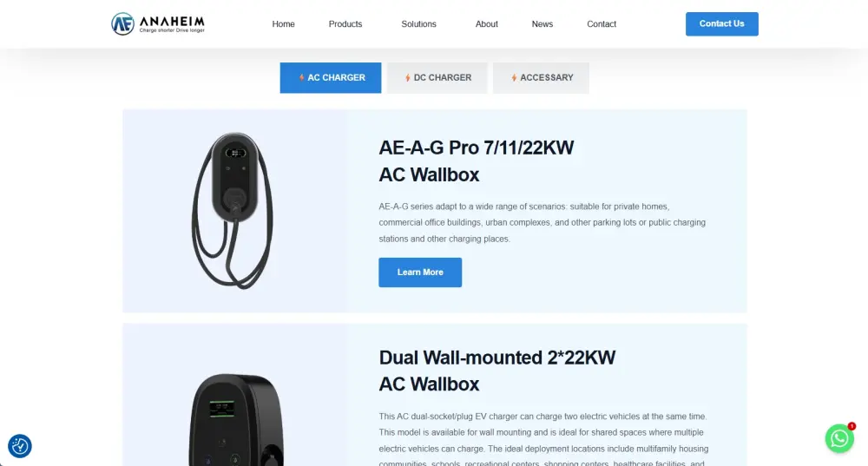
Task: Open the Home menu item
Action: pyautogui.click(x=284, y=23)
